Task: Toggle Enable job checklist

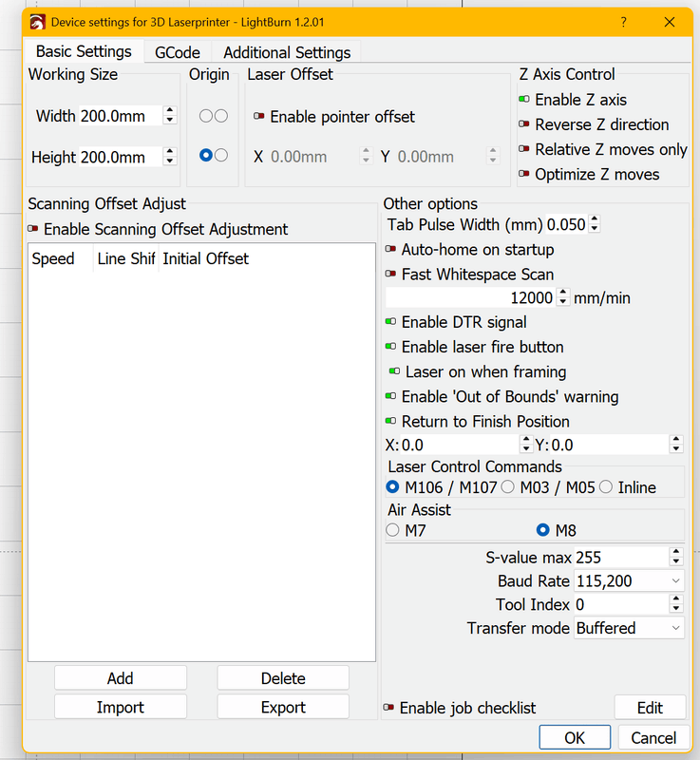Action: point(388,708)
